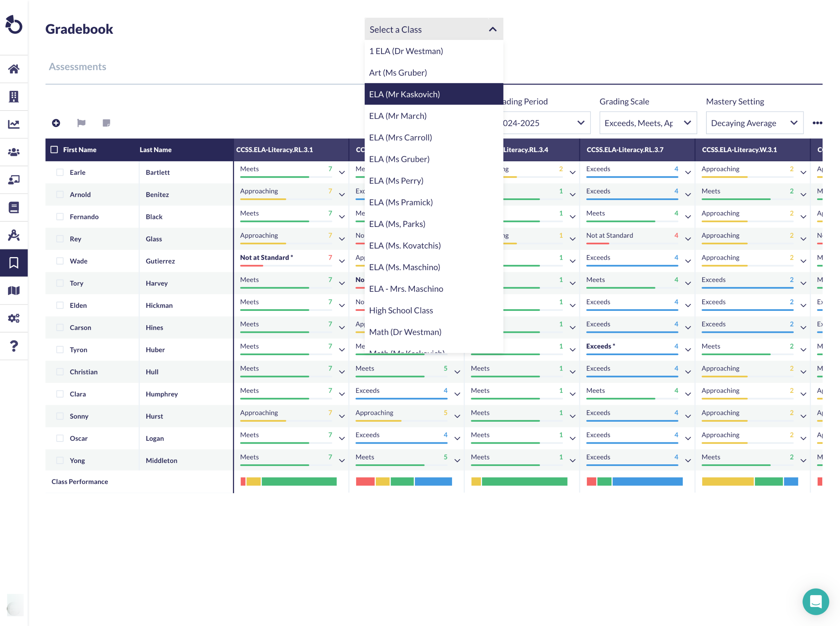840x626 pixels.
Task: Click the green RL.3.1 class performance bar
Action: tap(299, 482)
